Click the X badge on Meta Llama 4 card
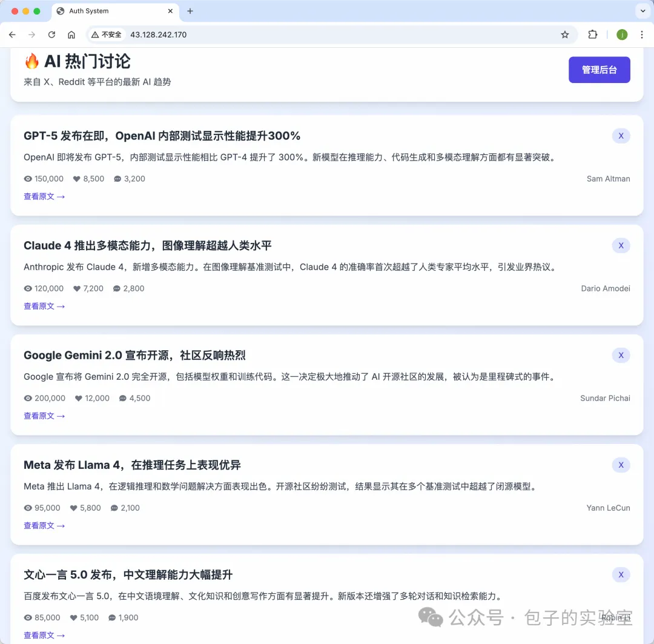The width and height of the screenshot is (654, 644). [x=621, y=465]
